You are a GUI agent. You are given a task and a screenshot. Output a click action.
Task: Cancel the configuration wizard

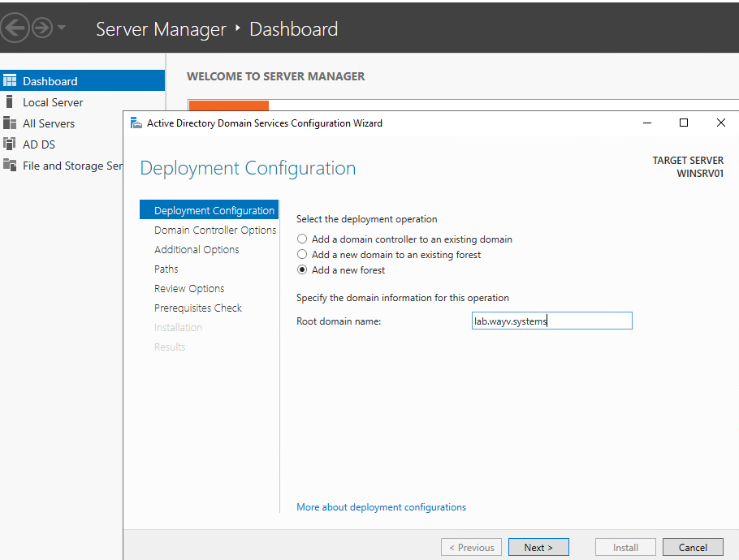click(x=693, y=547)
